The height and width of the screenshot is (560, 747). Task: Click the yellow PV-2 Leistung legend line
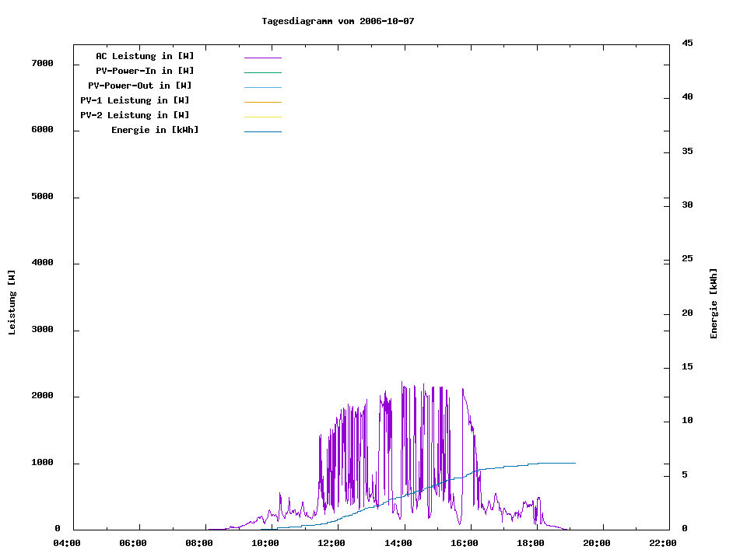pos(262,117)
